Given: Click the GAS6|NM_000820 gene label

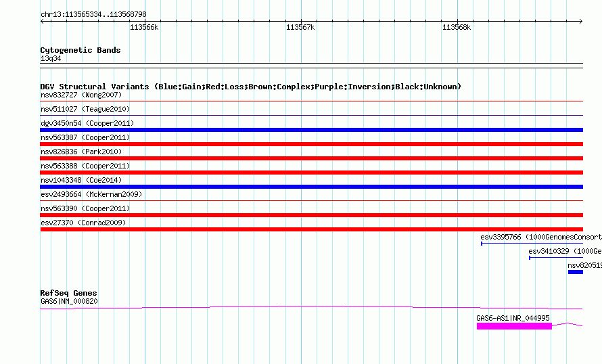Looking at the screenshot, I should click(x=69, y=301).
